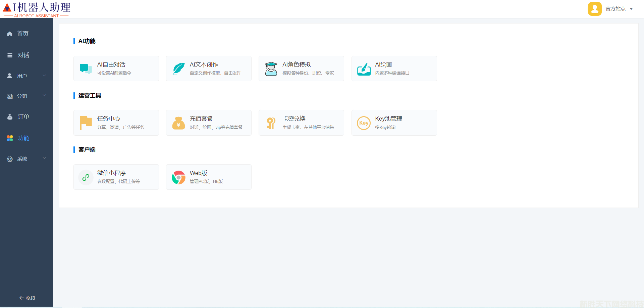Open the 任务中心 flag icon

[x=86, y=123]
